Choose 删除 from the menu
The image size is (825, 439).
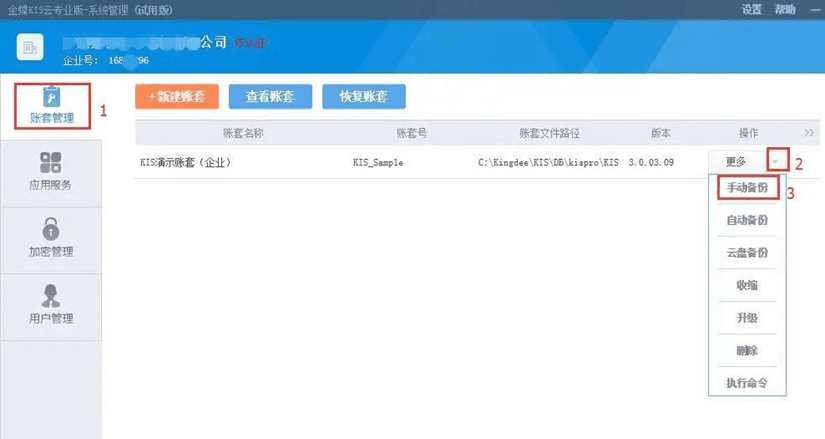(747, 351)
